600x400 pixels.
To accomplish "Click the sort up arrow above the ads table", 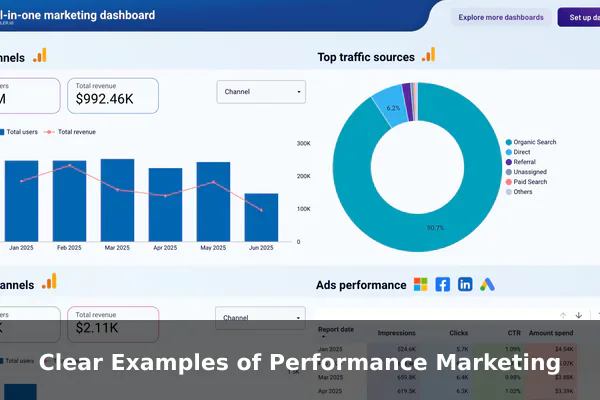I will pyautogui.click(x=563, y=315).
